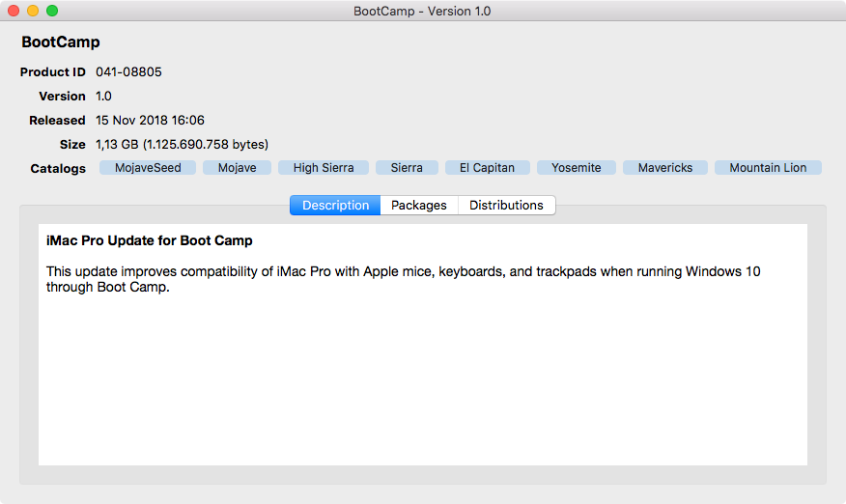Viewport: 846px width, 504px height.
Task: Click the Product ID field label
Action: (53, 71)
